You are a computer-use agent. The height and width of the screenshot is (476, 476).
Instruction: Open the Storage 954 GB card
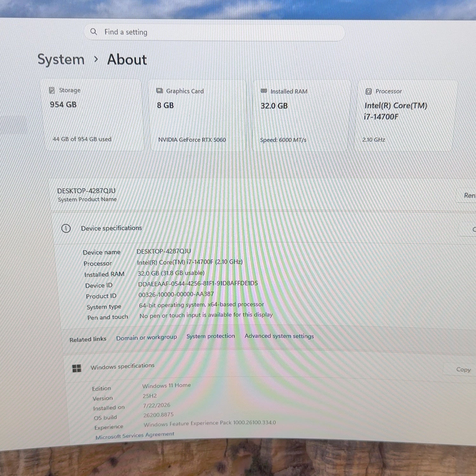coord(93,115)
